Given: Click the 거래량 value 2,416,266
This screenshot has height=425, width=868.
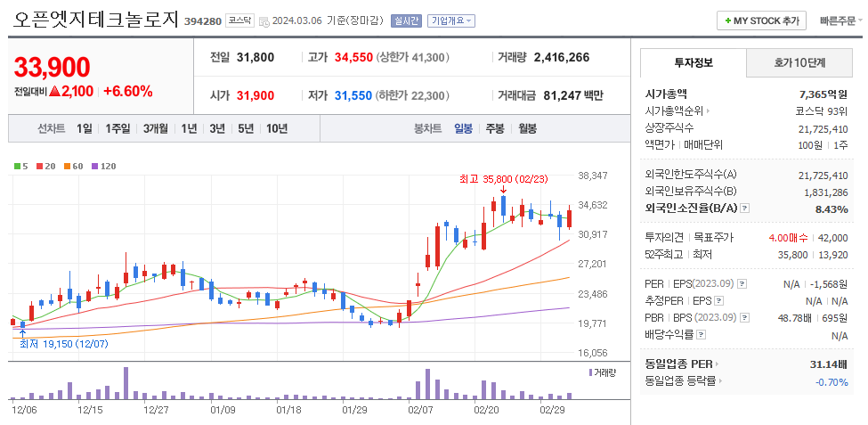Looking at the screenshot, I should (x=562, y=57).
